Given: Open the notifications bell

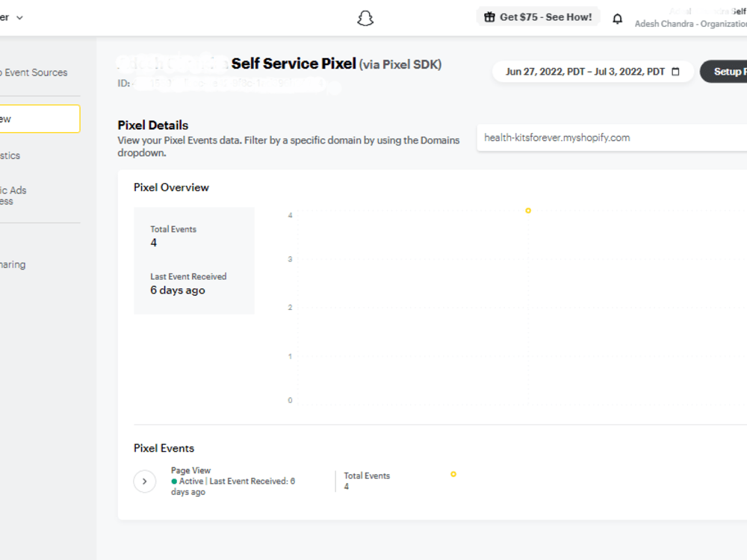Looking at the screenshot, I should 617,19.
